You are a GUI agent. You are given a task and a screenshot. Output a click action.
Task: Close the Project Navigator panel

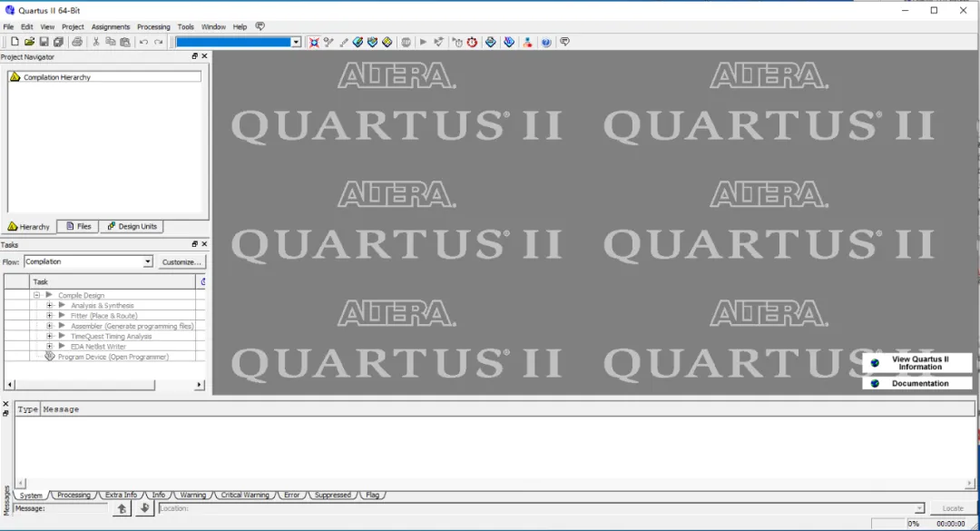(x=204, y=56)
